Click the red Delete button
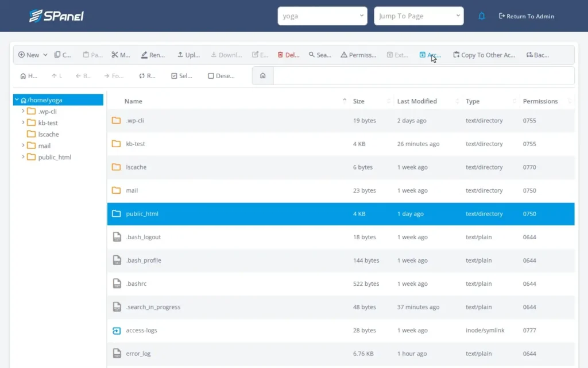588x368 pixels. click(x=288, y=55)
